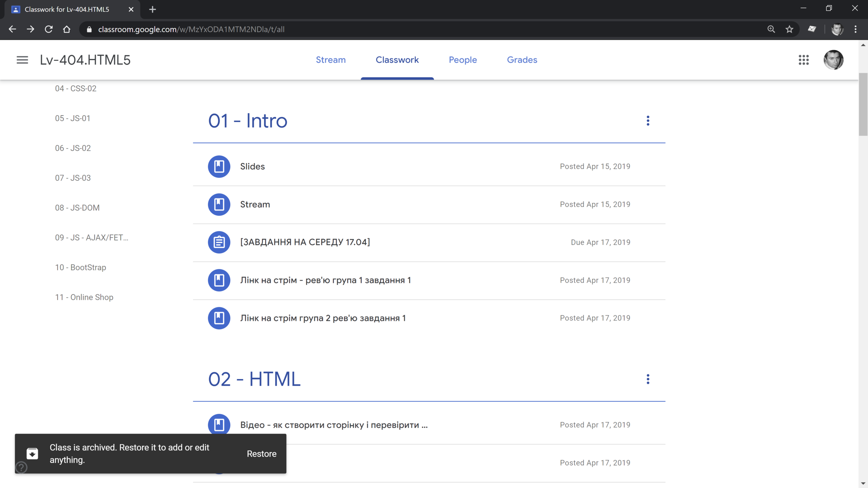Viewport: 868px width, 488px height.
Task: Open the Google apps grid
Action: tap(804, 60)
